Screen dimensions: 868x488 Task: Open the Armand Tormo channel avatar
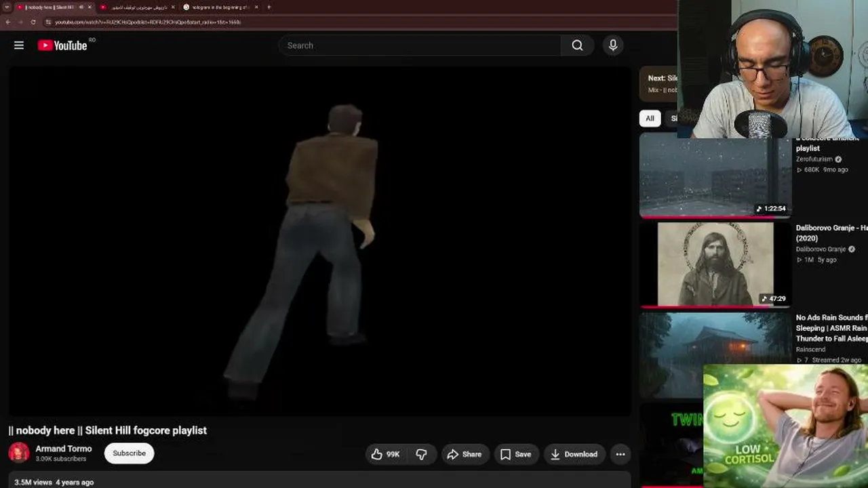tap(19, 453)
